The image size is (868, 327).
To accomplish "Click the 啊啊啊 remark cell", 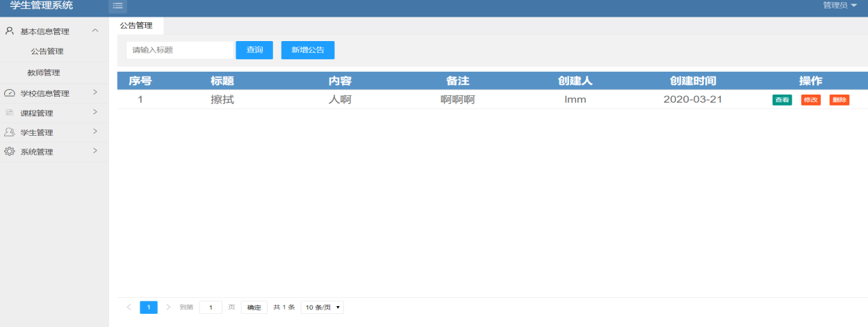I will pyautogui.click(x=458, y=99).
